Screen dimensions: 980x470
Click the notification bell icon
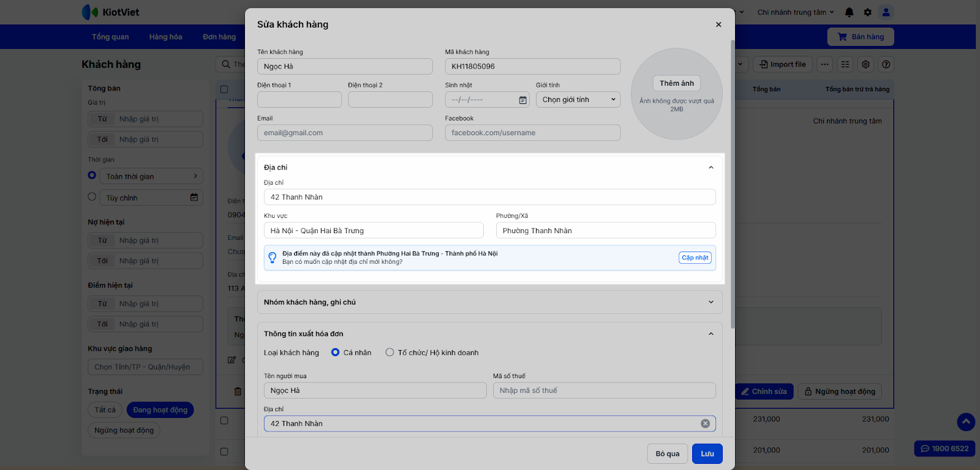tap(849, 12)
